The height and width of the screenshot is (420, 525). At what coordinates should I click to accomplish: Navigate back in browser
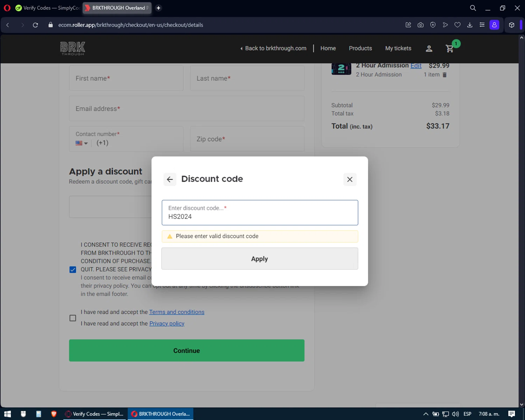coord(8,25)
